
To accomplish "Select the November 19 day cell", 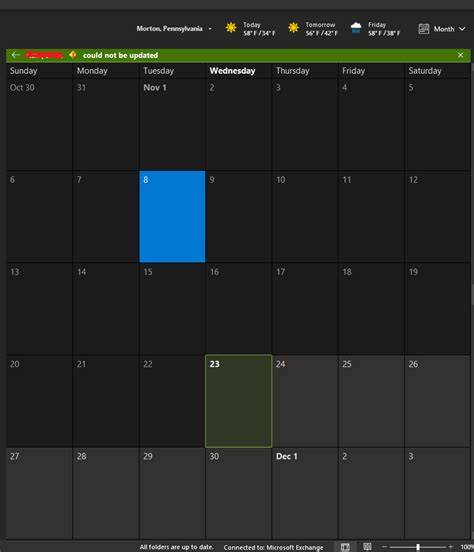I will click(x=438, y=309).
